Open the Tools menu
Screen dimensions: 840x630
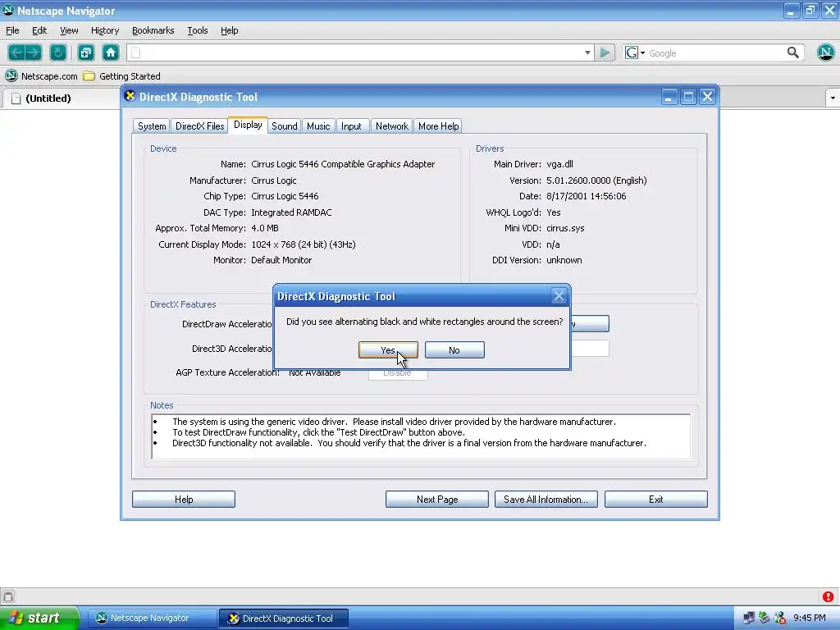tap(197, 30)
